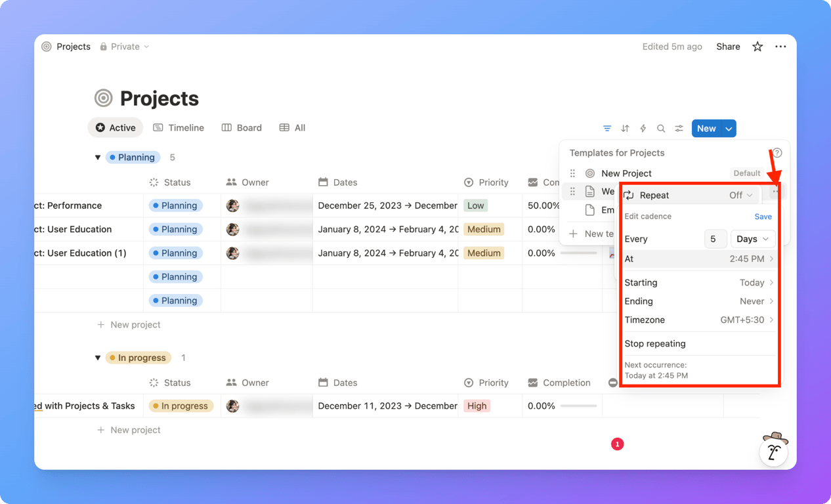Click New template option
This screenshot has width=831, height=504.
[x=592, y=234]
